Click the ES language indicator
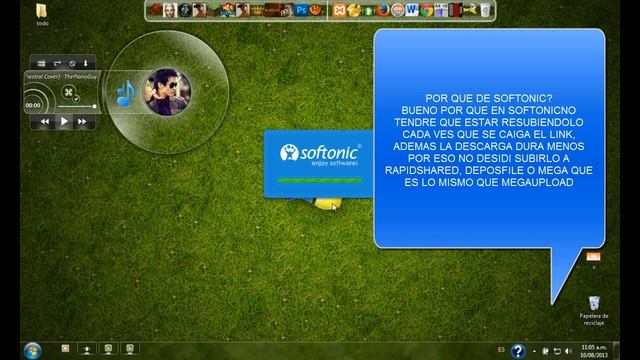This screenshot has width=640, height=360. coord(501,350)
